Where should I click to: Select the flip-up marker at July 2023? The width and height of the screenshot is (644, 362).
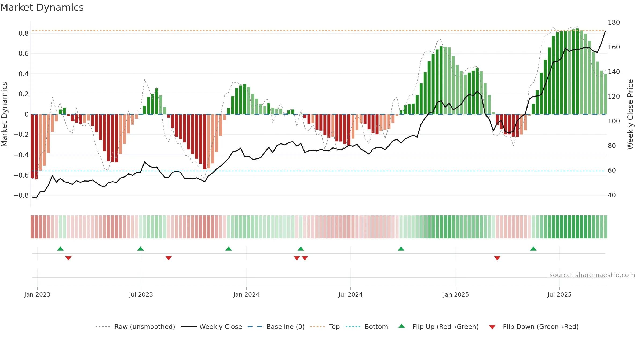pos(140,249)
